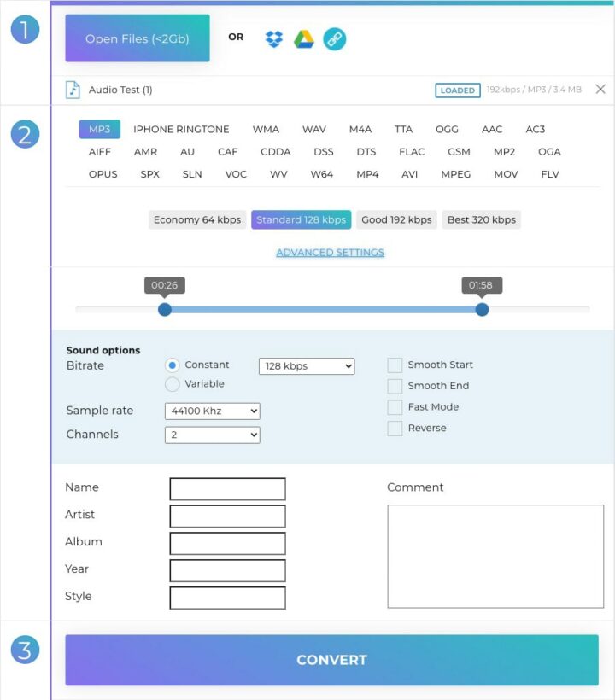Viewport: 615px width, 700px height.
Task: Expand the Sample rate dropdown
Action: 212,411
